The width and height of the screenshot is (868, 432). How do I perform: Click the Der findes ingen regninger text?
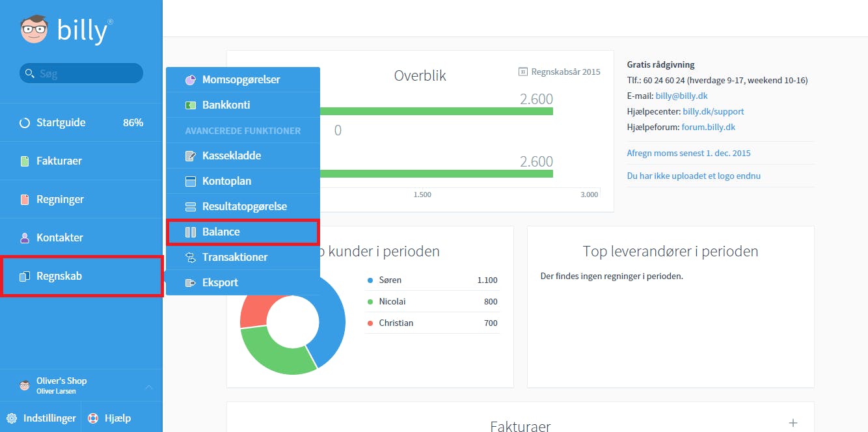(x=612, y=277)
